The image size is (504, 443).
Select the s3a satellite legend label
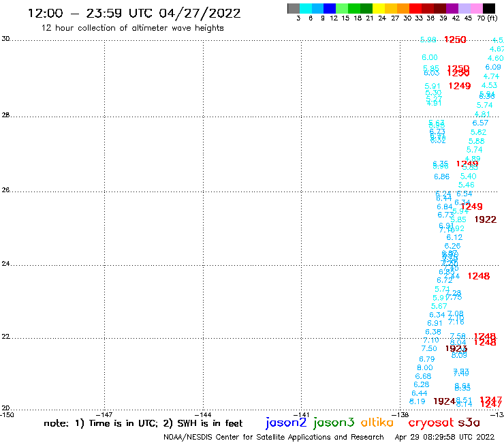point(469,423)
